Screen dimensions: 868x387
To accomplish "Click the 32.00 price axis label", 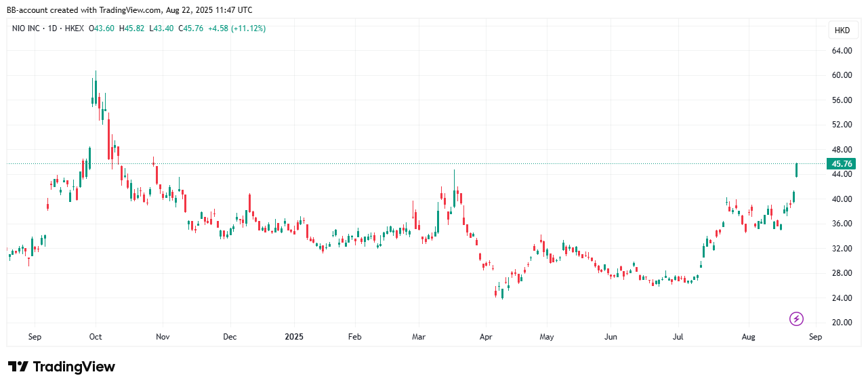I will [x=842, y=249].
